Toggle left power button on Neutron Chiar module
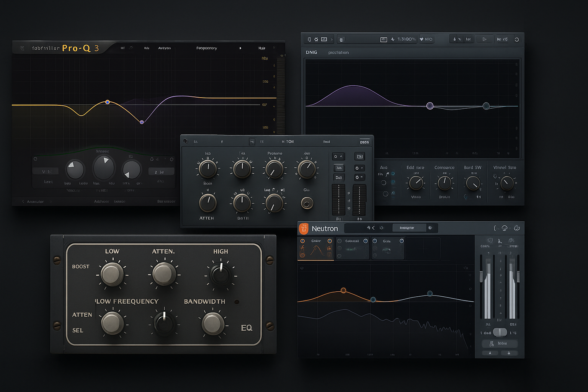The width and height of the screenshot is (588, 392). (x=302, y=241)
